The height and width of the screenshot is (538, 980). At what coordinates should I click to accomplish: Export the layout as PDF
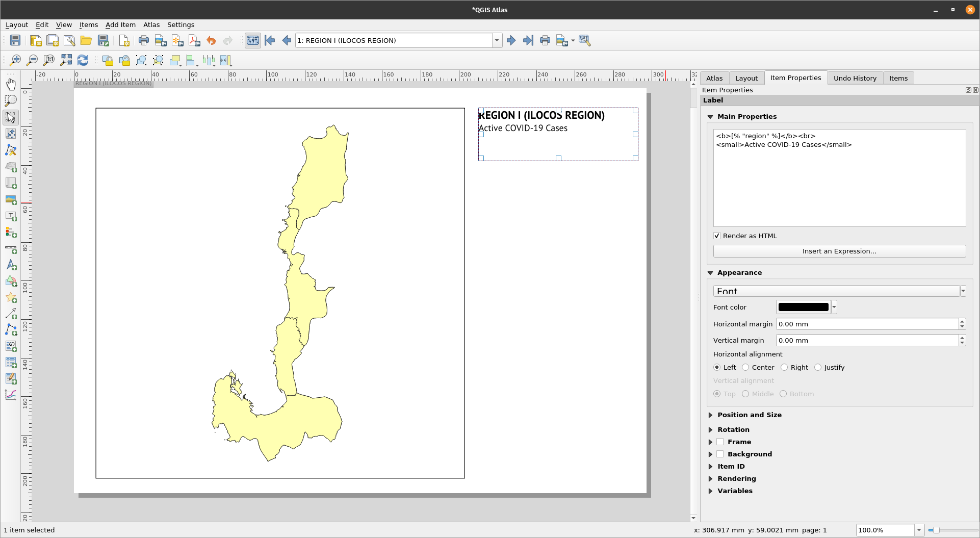click(194, 40)
